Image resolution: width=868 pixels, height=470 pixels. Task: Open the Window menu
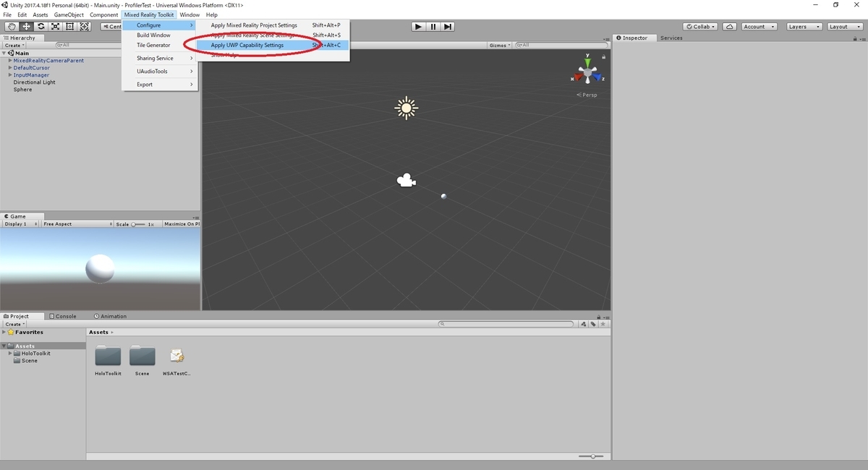190,14
